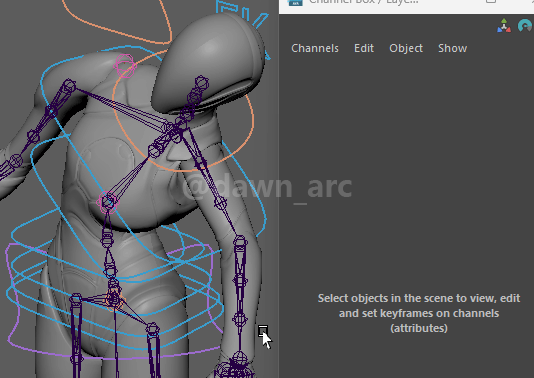Open the Show menu

[452, 48]
